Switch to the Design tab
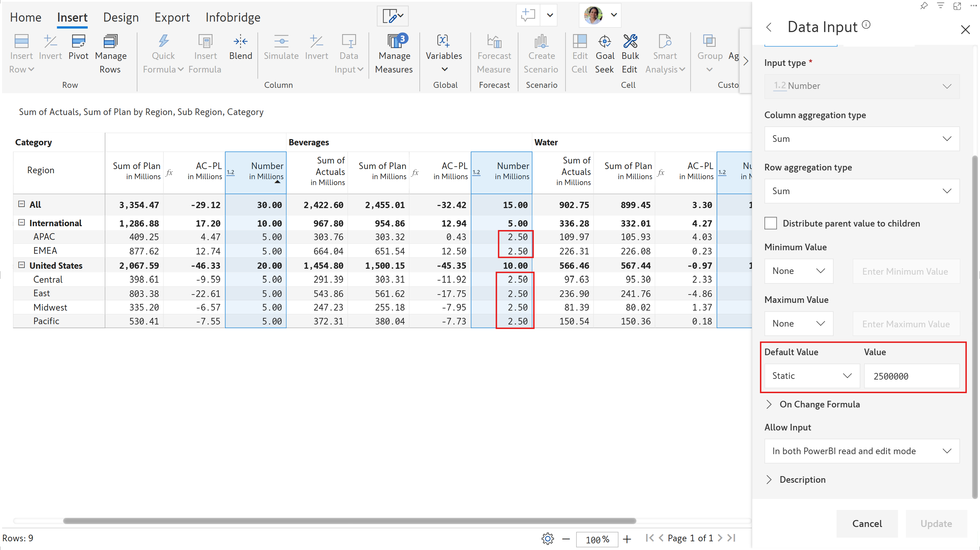The width and height of the screenshot is (980, 550). point(120,17)
